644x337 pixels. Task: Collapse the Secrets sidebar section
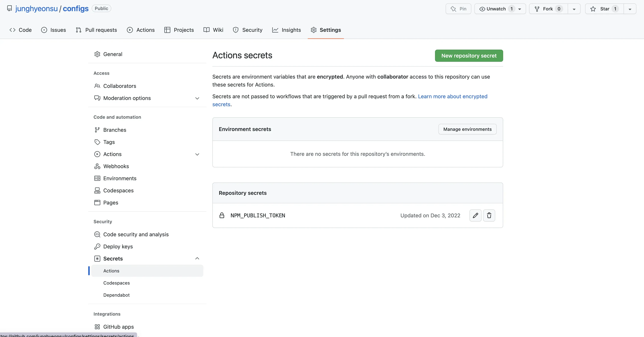coord(197,258)
